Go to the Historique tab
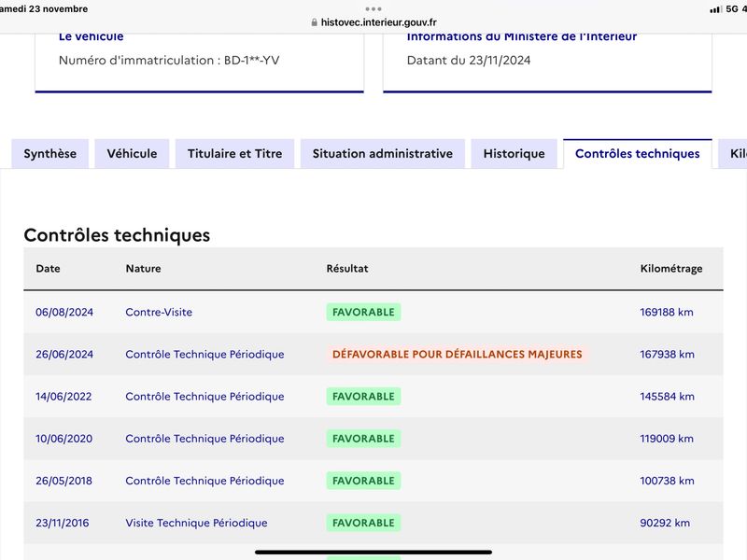 [514, 153]
